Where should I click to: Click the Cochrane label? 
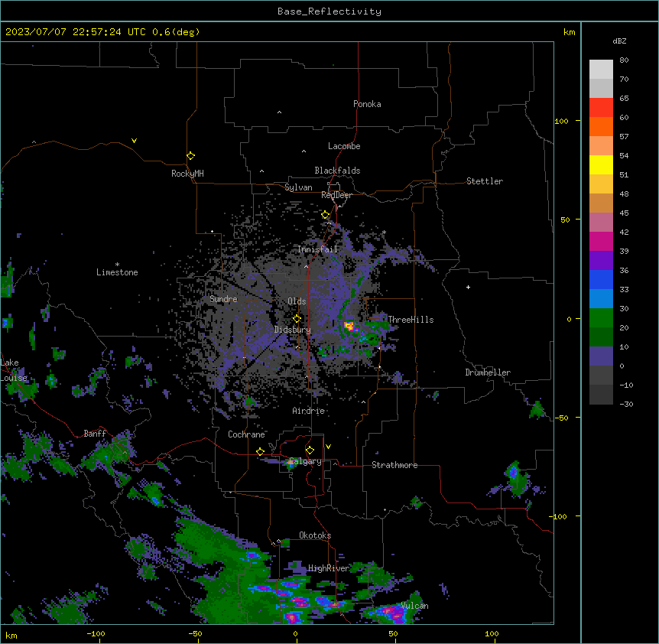246,434
